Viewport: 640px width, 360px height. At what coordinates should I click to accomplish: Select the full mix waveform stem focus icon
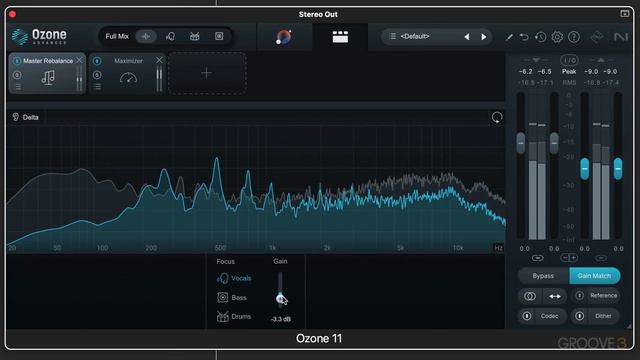point(146,36)
